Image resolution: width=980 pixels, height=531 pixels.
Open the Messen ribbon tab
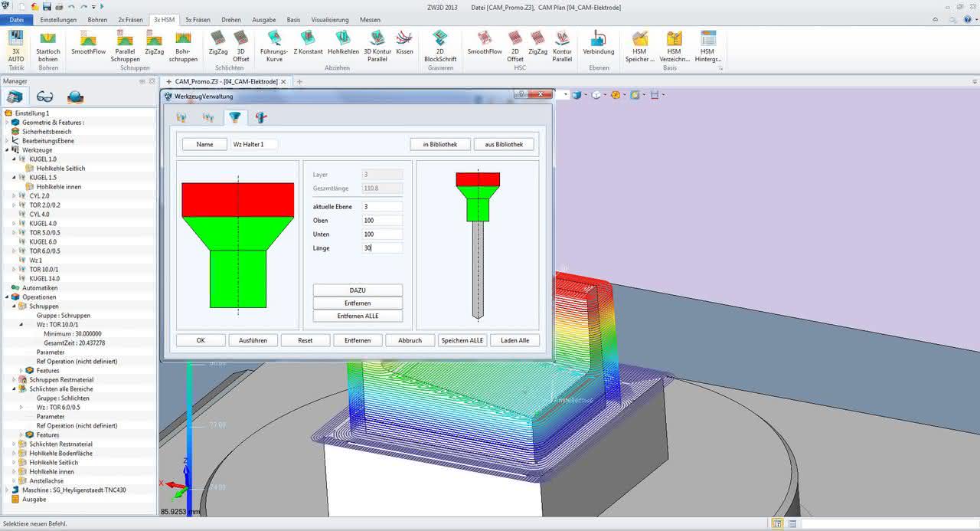click(x=370, y=20)
